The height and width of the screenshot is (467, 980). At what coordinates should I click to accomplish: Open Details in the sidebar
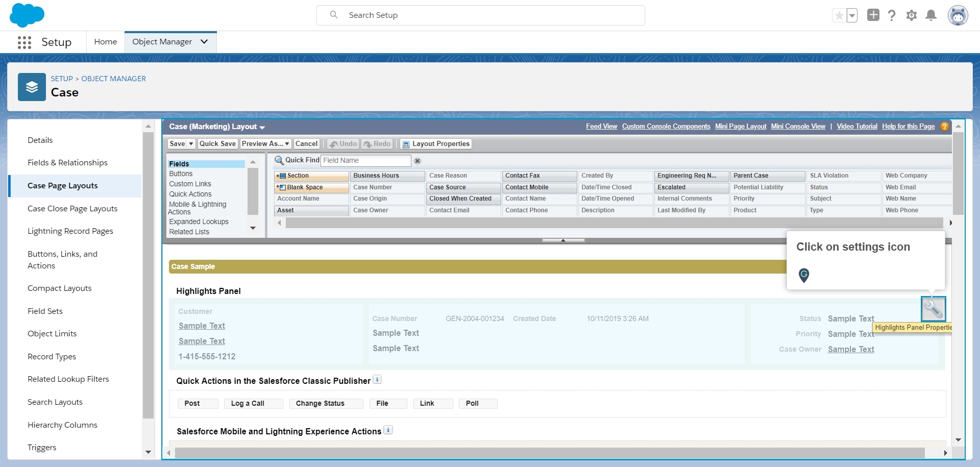click(x=40, y=140)
